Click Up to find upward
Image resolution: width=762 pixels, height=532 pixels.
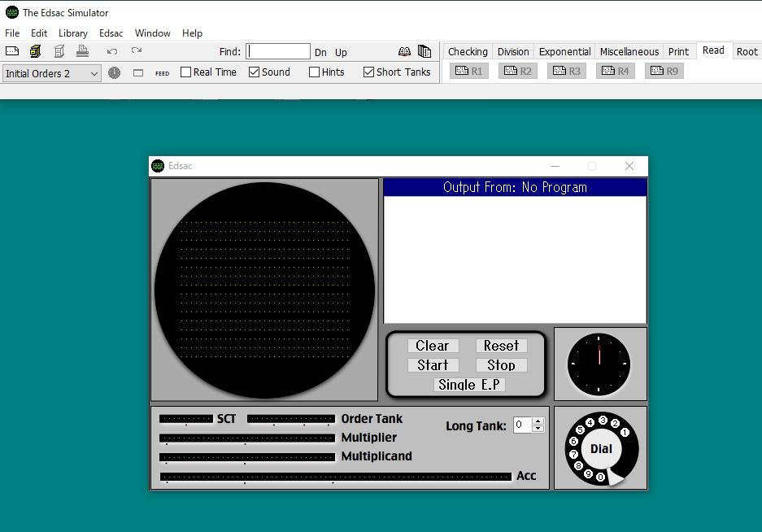click(341, 52)
